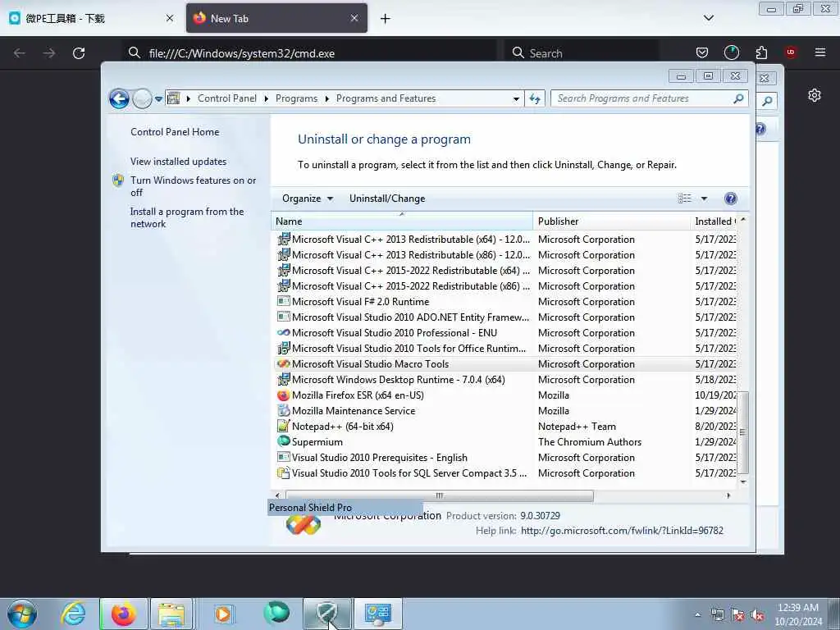Click icon of Visual Studio 2010 ADO.NET Entity Framework
This screenshot has height=630, width=840.
283,317
